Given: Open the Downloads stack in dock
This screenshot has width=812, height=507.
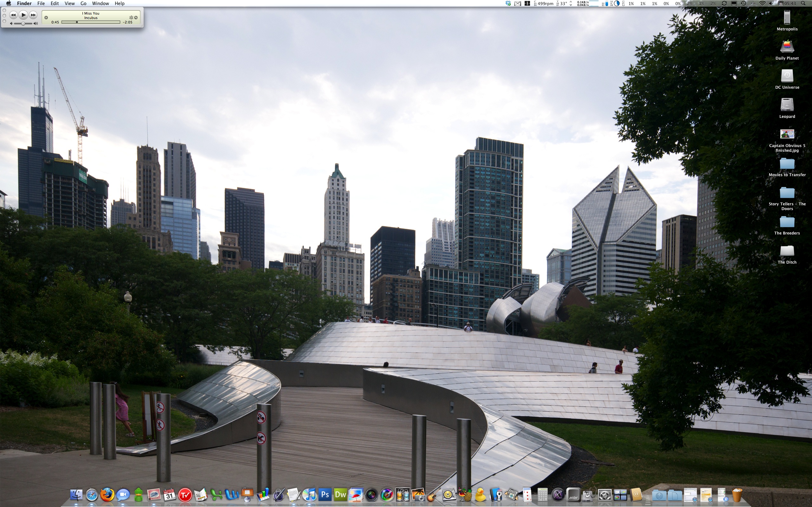Looking at the screenshot, I should tap(659, 495).
